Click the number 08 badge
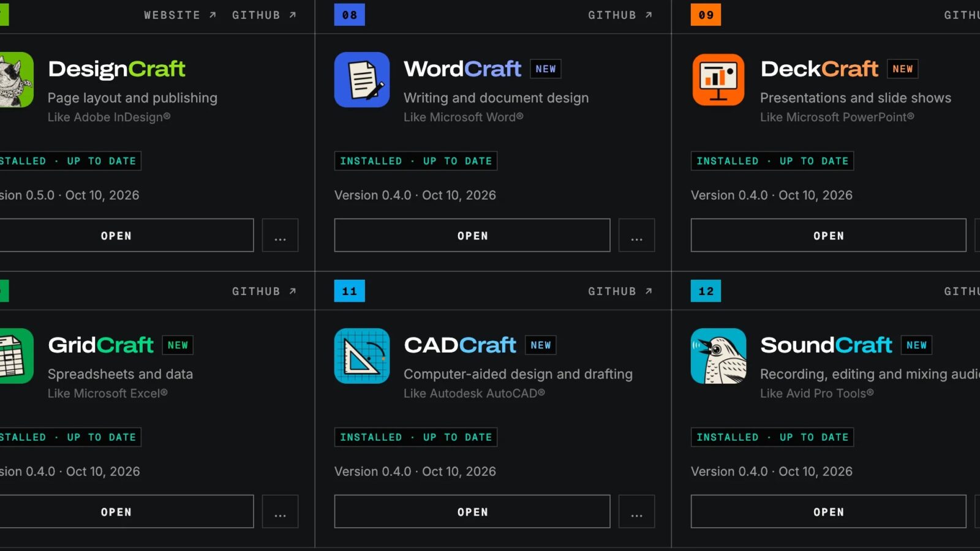980x551 pixels. click(x=350, y=15)
